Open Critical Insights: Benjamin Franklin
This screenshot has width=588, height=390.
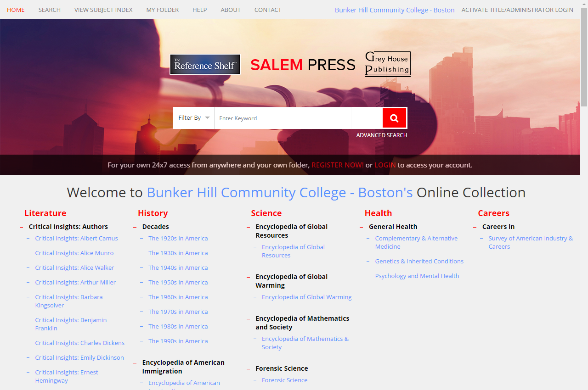pyautogui.click(x=71, y=324)
